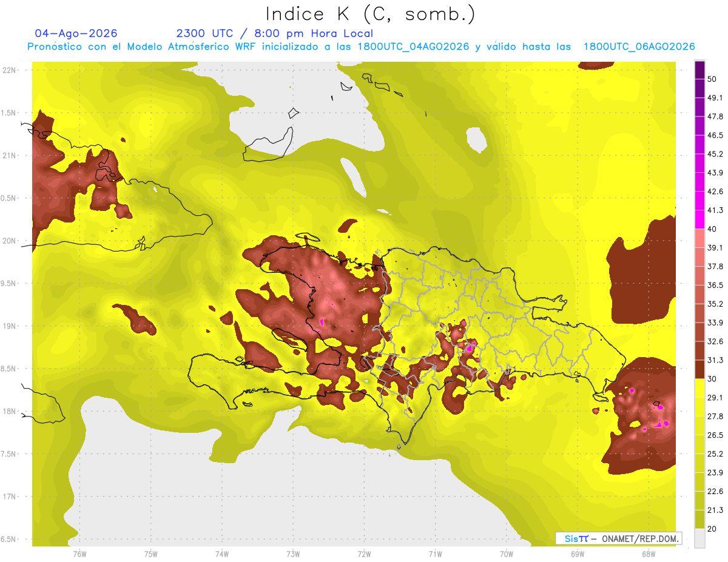Click the dark brown swatch between 30 and 31.3
This screenshot has height=562, width=728.
tap(699, 369)
